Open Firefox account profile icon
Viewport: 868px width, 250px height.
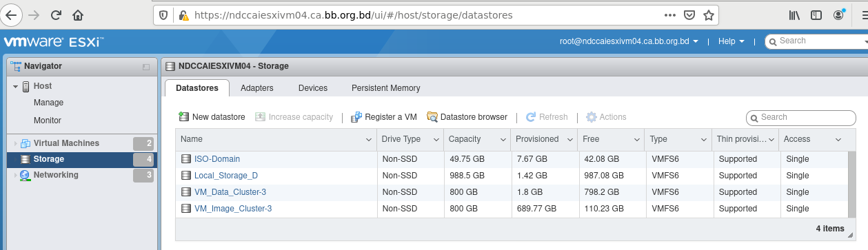[839, 14]
